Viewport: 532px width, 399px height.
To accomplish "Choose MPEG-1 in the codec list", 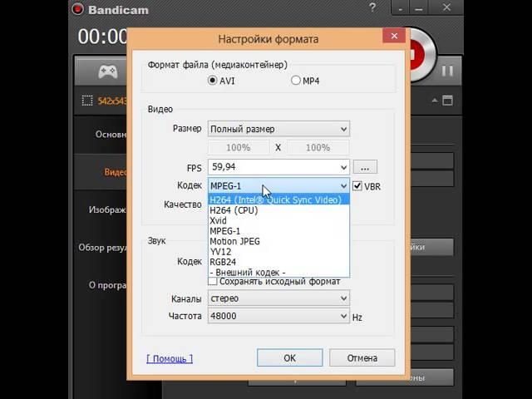I will click(x=278, y=231).
